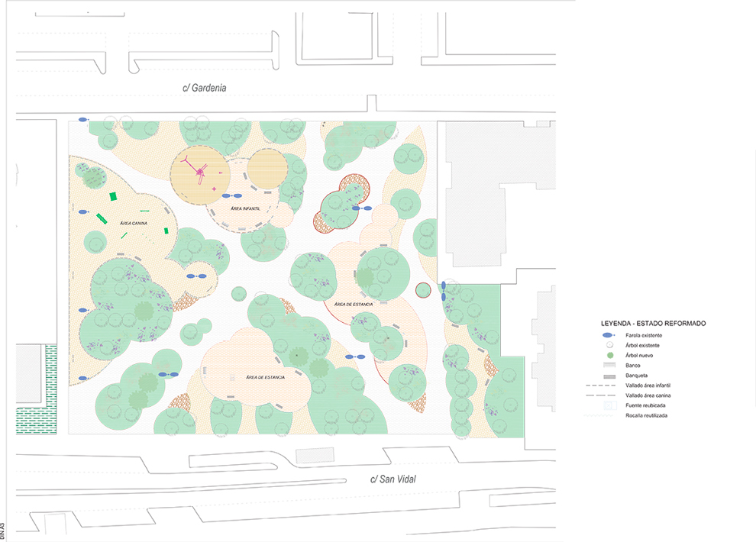Click the 'Árbol nuevo' legend label
This screenshot has width=756, height=542.
pyautogui.click(x=639, y=355)
